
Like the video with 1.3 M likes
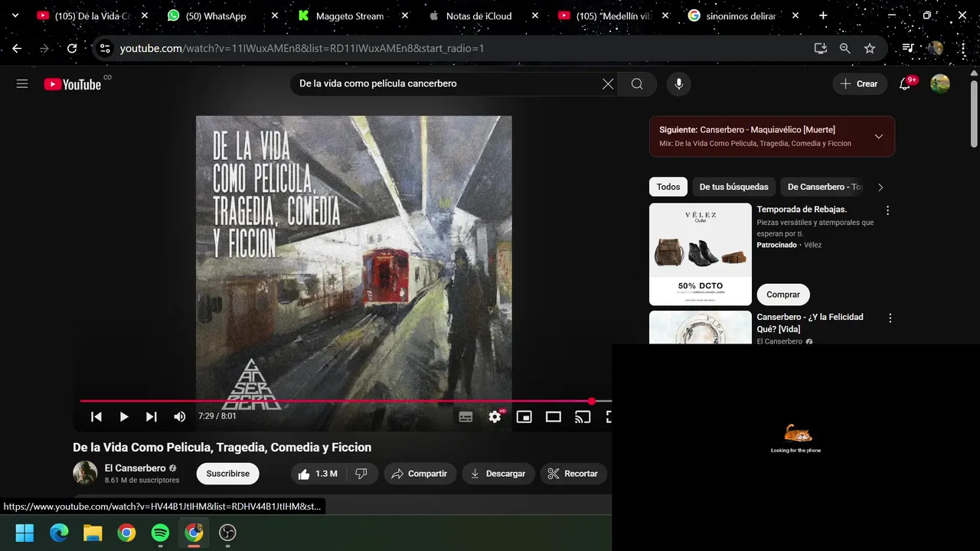point(318,474)
